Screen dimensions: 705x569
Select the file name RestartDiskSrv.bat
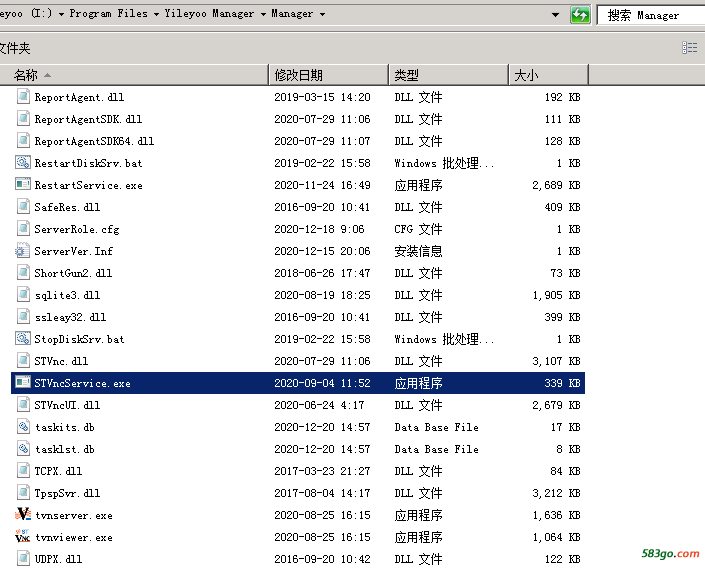point(88,163)
